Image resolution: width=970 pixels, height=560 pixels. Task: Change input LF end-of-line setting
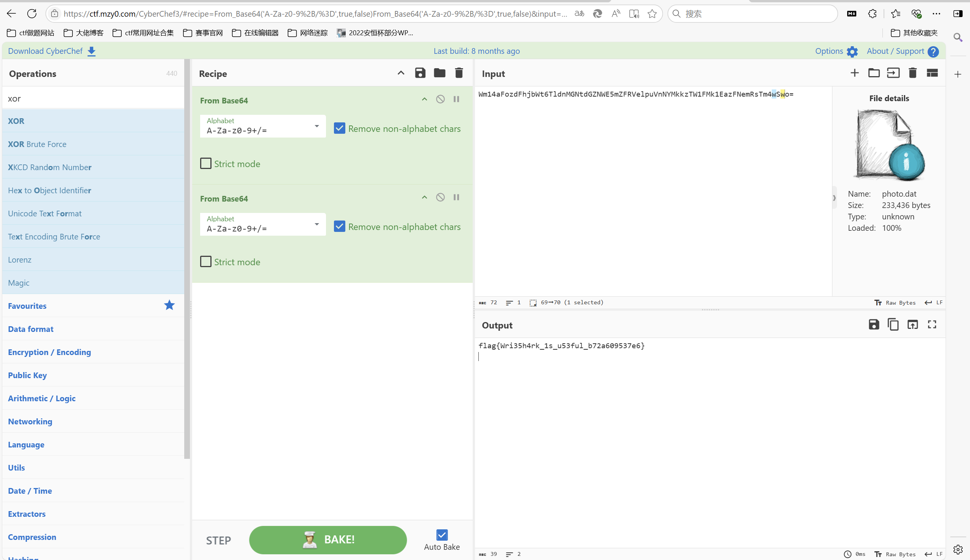[934, 303]
